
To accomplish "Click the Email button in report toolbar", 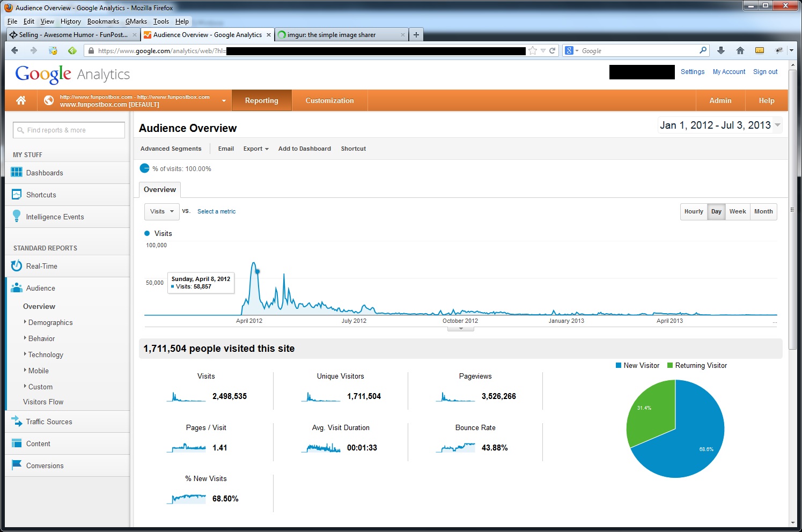I will coord(226,149).
